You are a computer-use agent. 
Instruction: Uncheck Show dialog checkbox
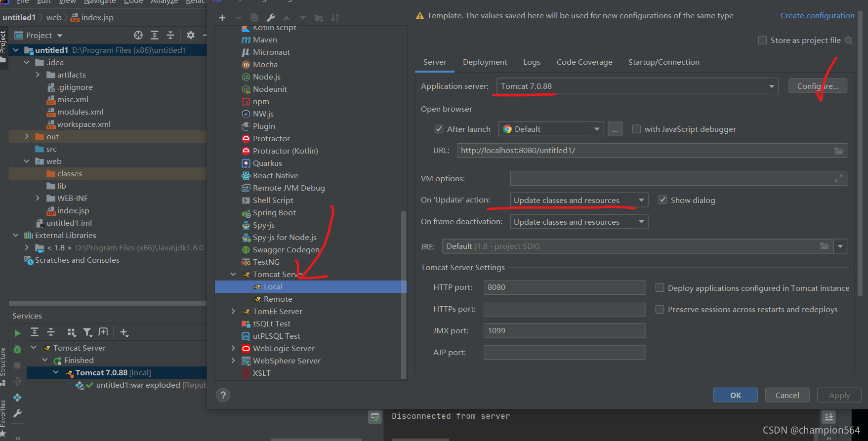pyautogui.click(x=662, y=200)
